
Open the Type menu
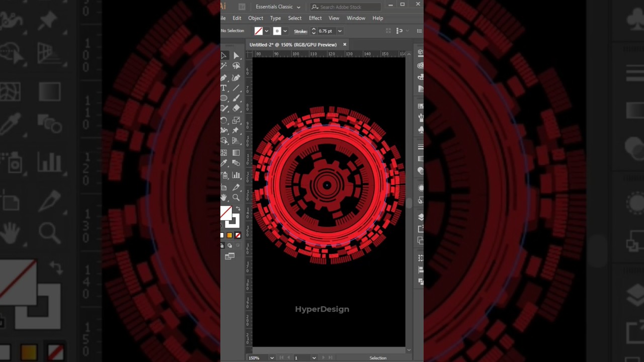pos(275,18)
